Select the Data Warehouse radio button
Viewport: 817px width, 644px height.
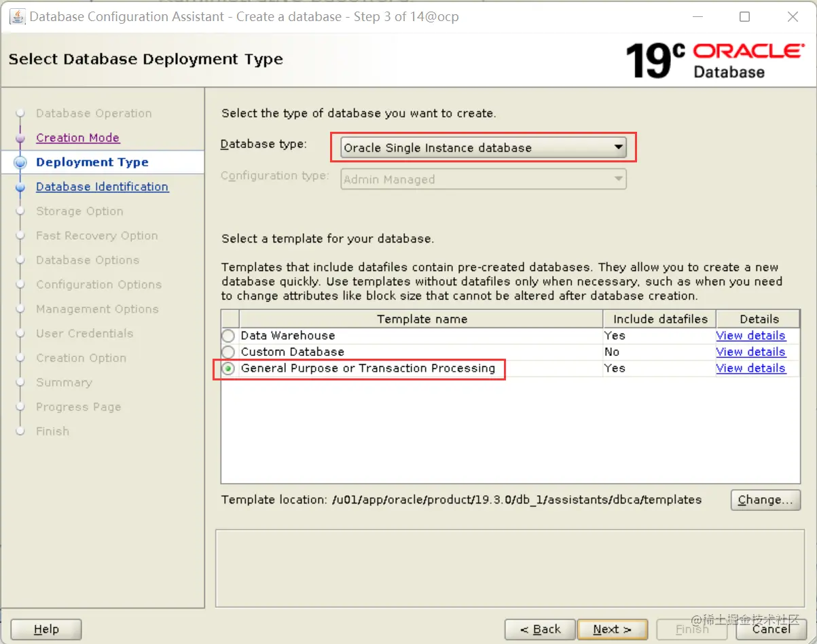coord(228,336)
